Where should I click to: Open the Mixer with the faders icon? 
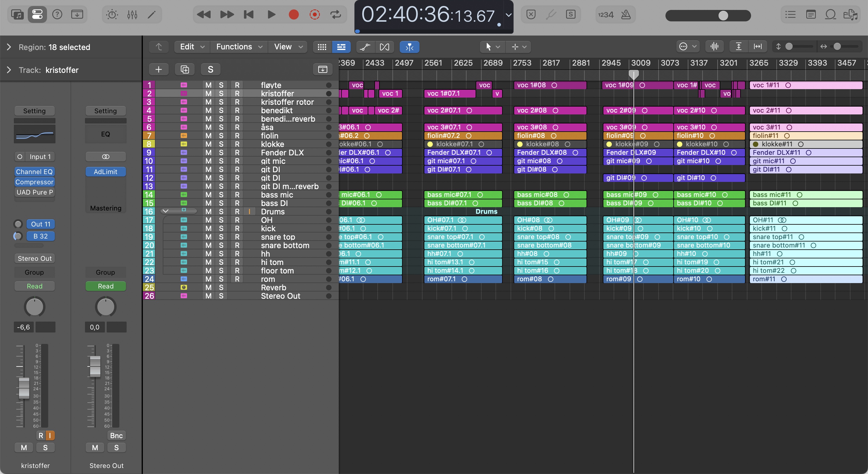[x=132, y=14]
